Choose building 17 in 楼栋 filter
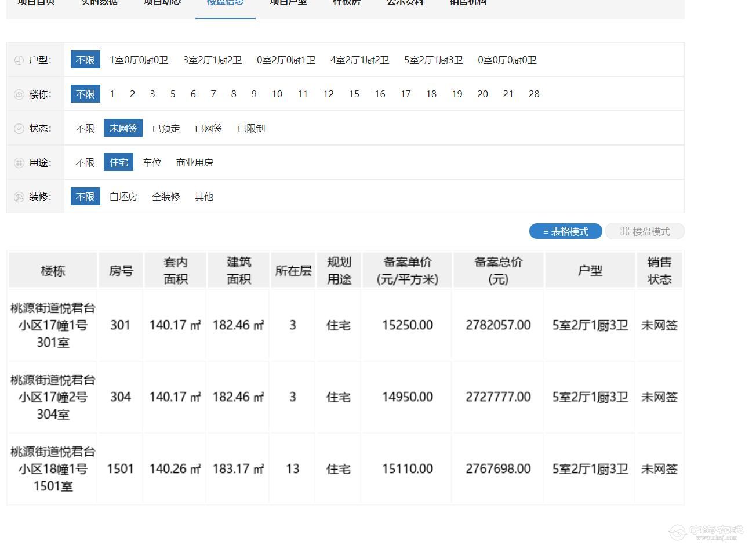This screenshot has width=756, height=549. pos(405,94)
